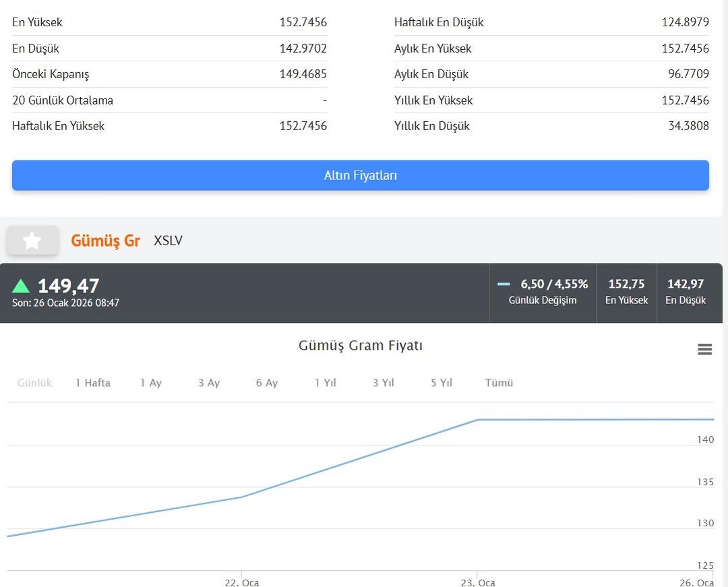Click the Günlük Değişim value box
The height and width of the screenshot is (587, 728).
click(543, 292)
